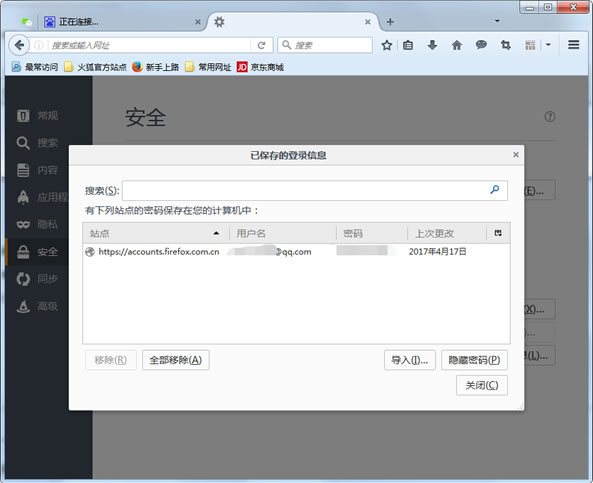
Task: Open the hamburger menu
Action: coord(574,45)
